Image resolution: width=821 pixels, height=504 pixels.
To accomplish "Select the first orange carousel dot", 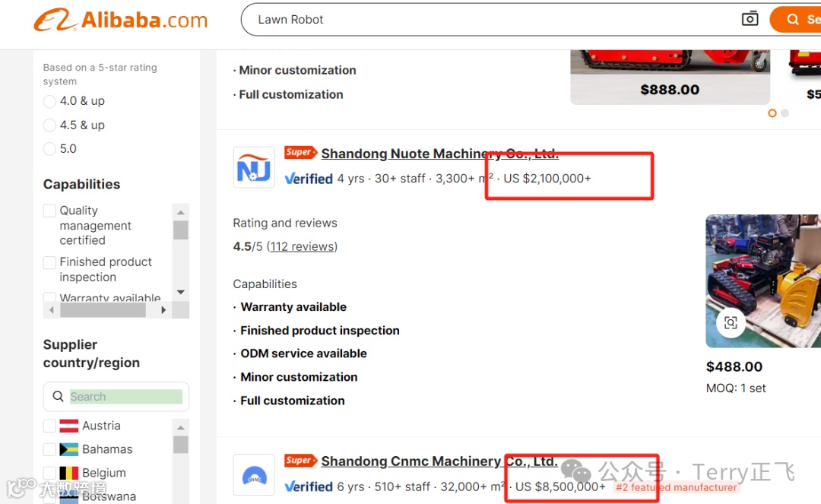I will (x=772, y=113).
